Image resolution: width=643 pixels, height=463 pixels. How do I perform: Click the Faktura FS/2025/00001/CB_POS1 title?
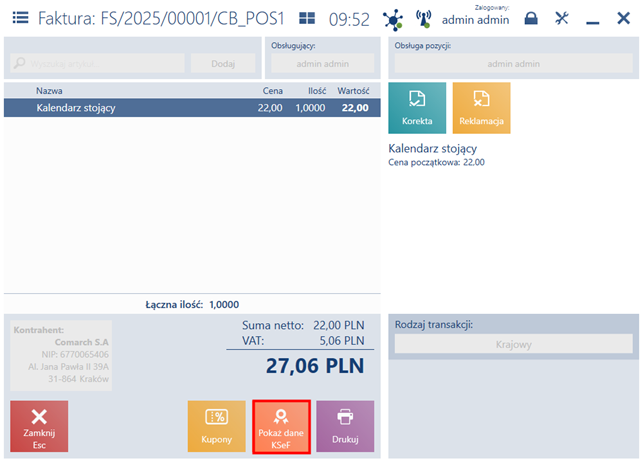point(161,18)
